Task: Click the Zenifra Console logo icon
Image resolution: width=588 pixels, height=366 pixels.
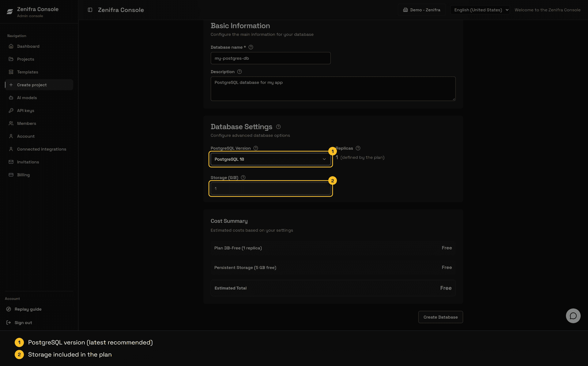Action: pos(10,12)
